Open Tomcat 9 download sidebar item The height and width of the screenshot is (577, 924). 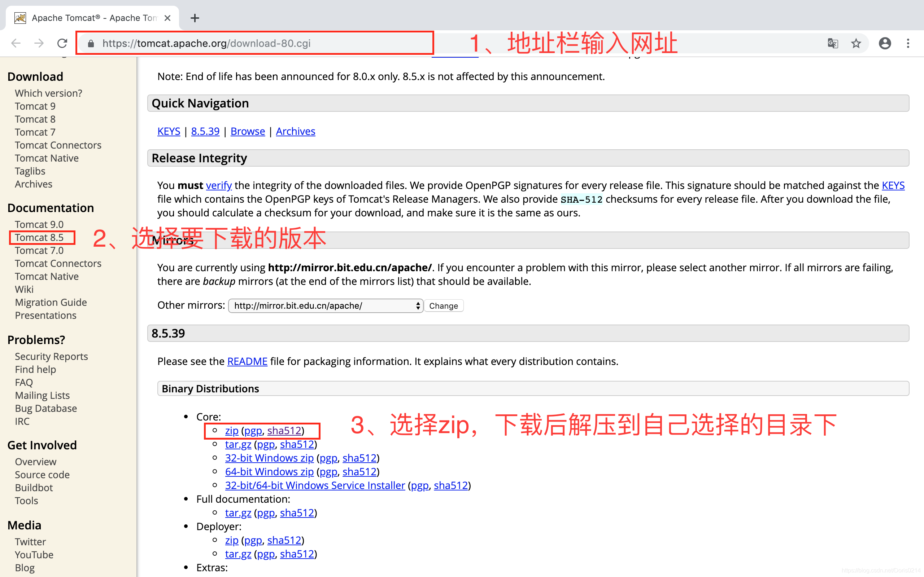[x=35, y=106]
